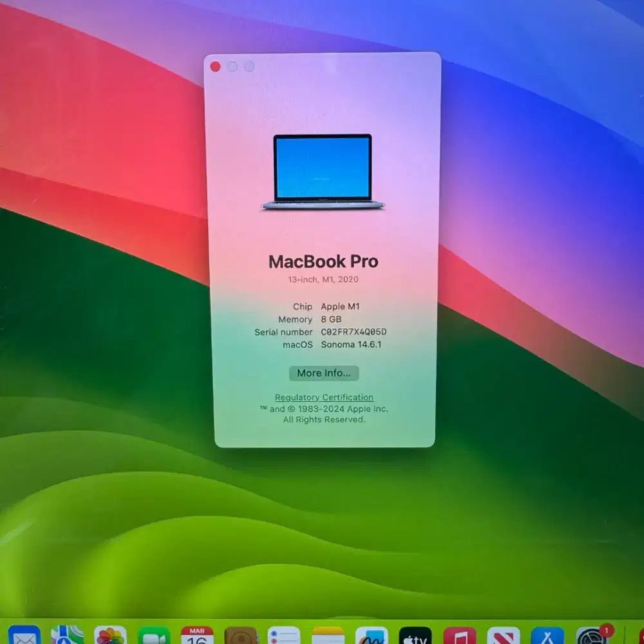Open the Mail app from the dock
The width and height of the screenshot is (644, 644).
[x=24, y=638]
